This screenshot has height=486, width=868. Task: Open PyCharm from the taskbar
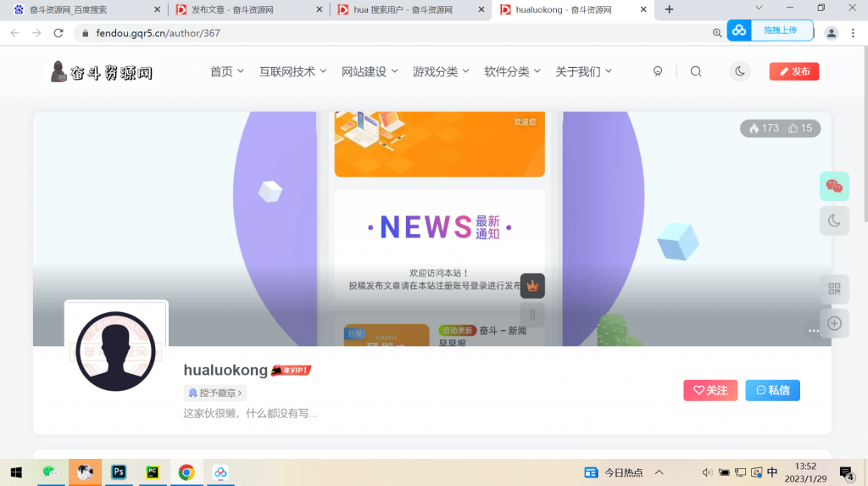coord(153,472)
